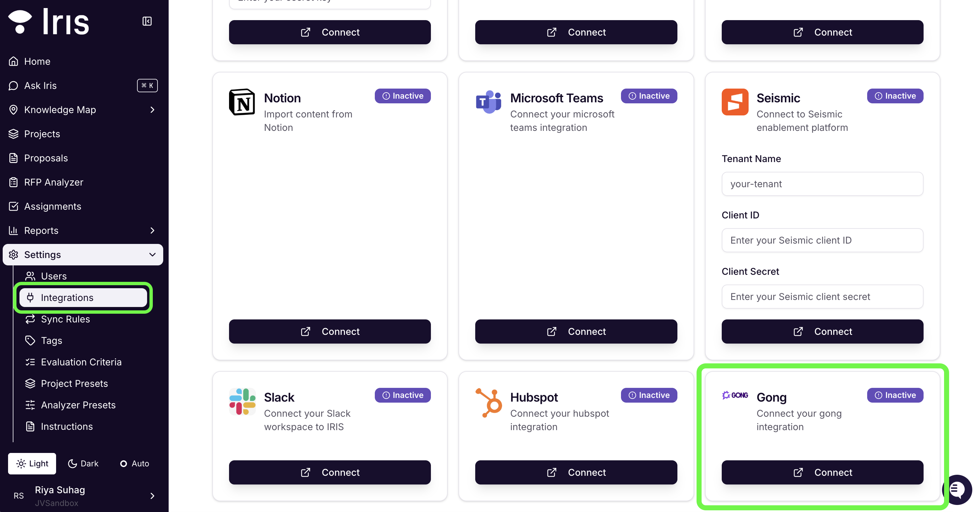Click the Iris logo
The height and width of the screenshot is (512, 980).
tap(49, 21)
